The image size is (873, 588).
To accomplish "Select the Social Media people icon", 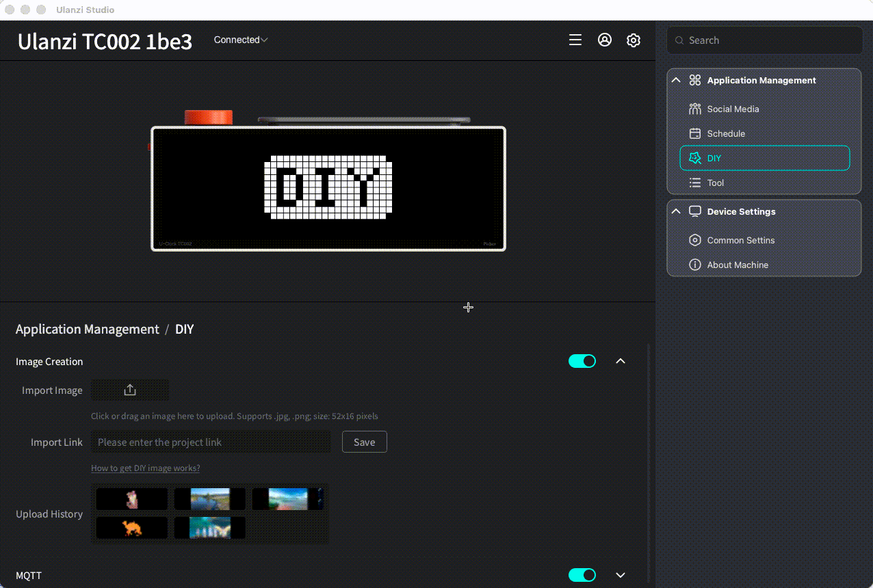I will click(695, 109).
